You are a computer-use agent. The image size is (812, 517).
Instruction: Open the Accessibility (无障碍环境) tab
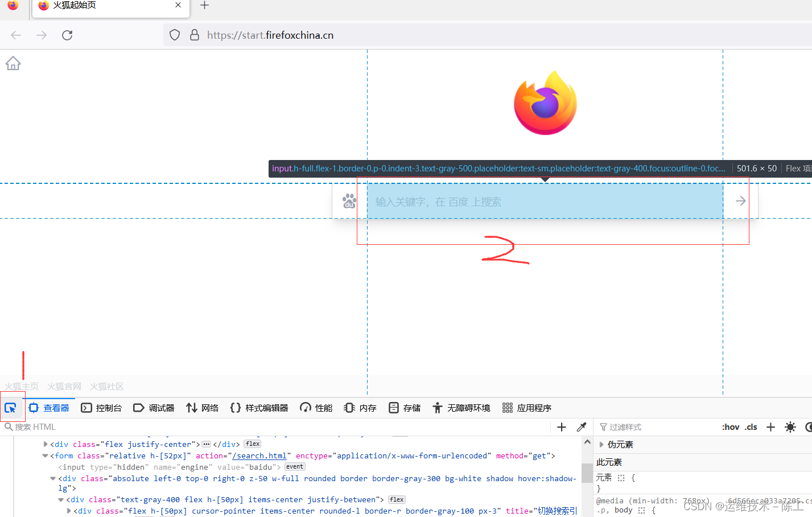click(x=461, y=408)
